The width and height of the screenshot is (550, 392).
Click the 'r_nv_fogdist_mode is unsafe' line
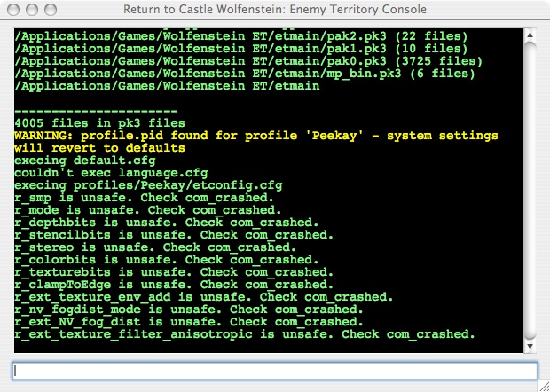(x=189, y=310)
